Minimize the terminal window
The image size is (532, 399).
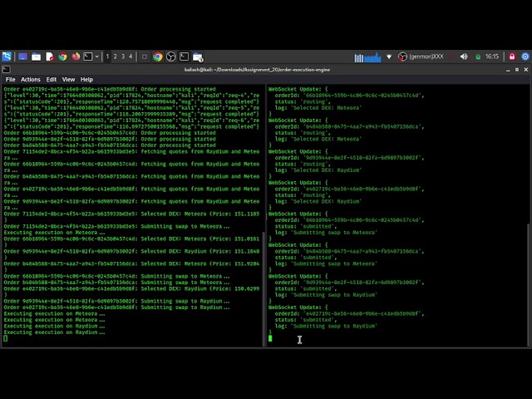pos(508,70)
